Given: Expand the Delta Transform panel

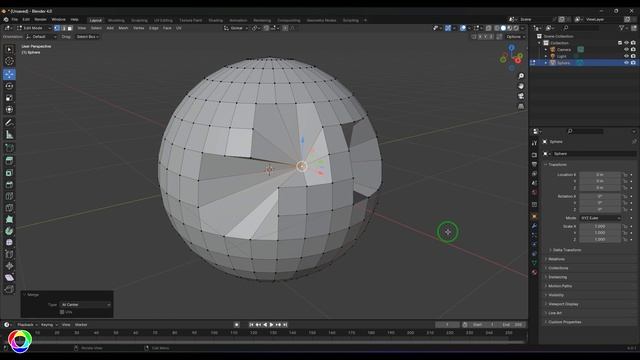Looking at the screenshot, I should pyautogui.click(x=567, y=250).
